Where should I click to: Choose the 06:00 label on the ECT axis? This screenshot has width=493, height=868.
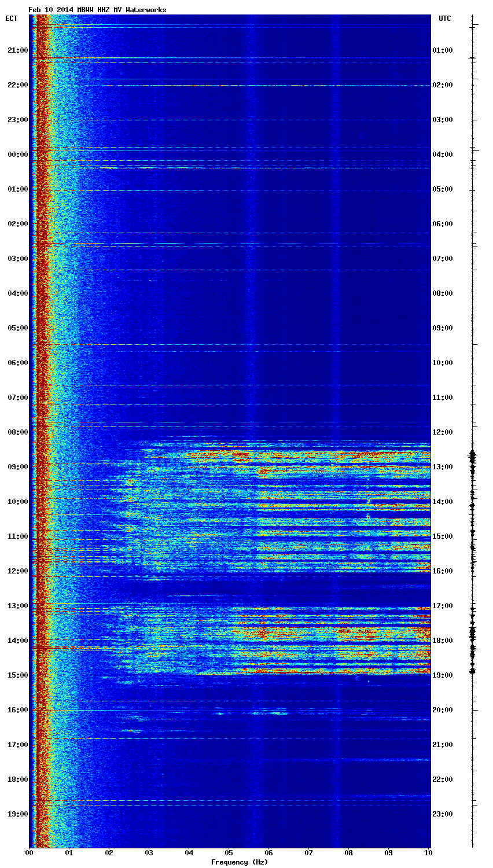pyautogui.click(x=17, y=363)
